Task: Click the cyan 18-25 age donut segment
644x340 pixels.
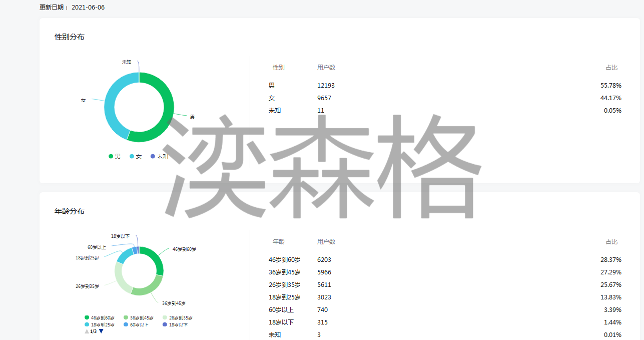Action: (x=123, y=256)
